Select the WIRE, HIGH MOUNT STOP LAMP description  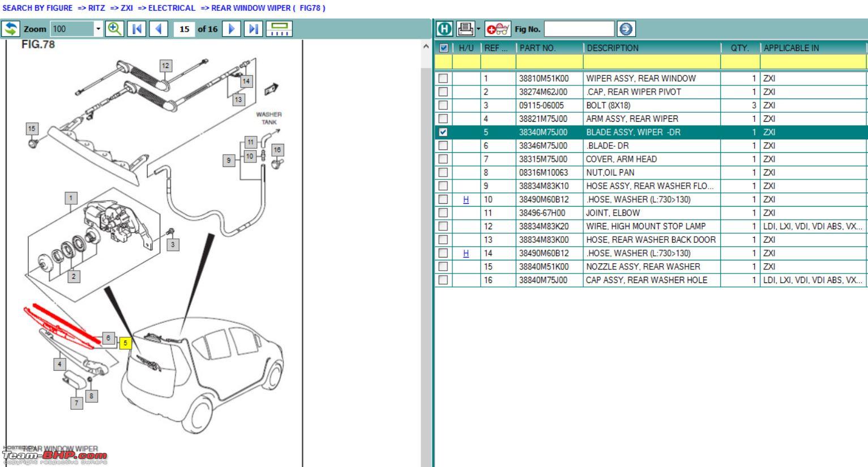645,226
